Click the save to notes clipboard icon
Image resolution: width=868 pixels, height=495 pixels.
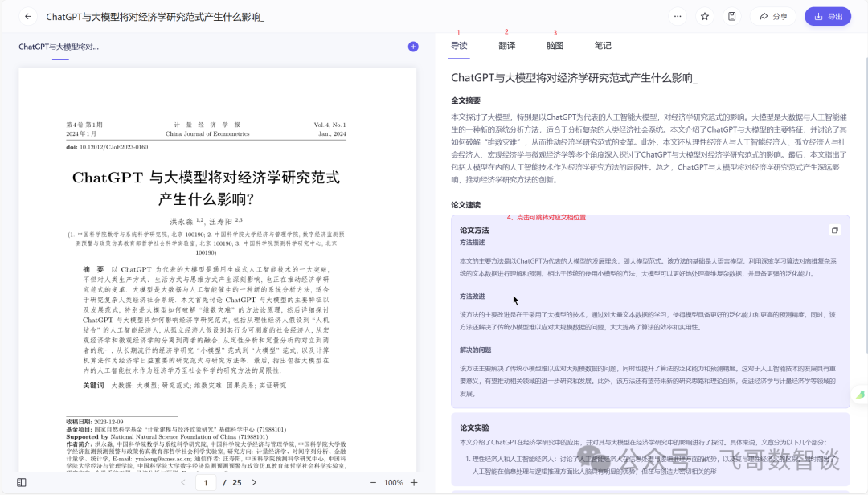click(x=732, y=17)
